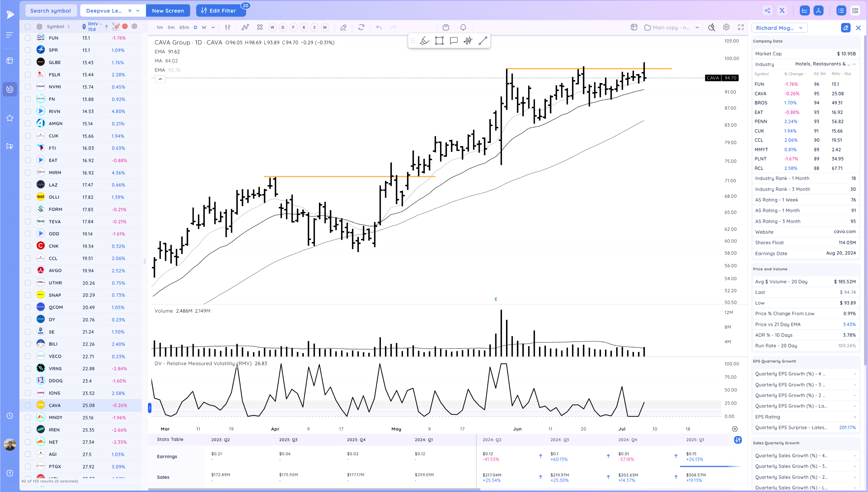The image size is (868, 492).
Task: Toggle the select-all checkbox in the header
Action: click(x=28, y=27)
